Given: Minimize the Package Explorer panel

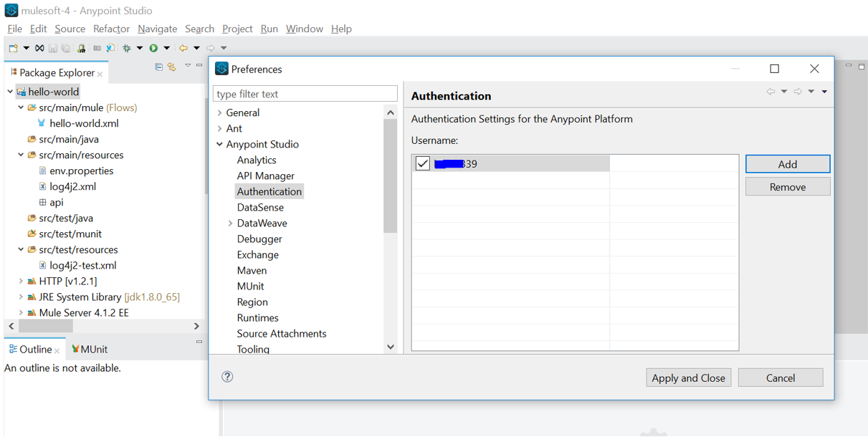Looking at the screenshot, I should [199, 65].
